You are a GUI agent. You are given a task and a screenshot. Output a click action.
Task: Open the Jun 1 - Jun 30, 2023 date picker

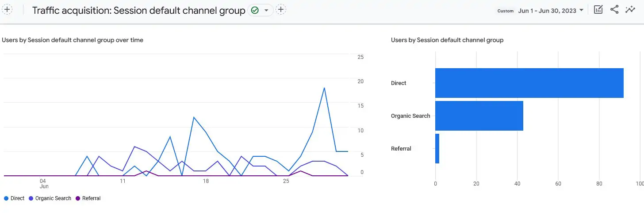pyautogui.click(x=551, y=11)
